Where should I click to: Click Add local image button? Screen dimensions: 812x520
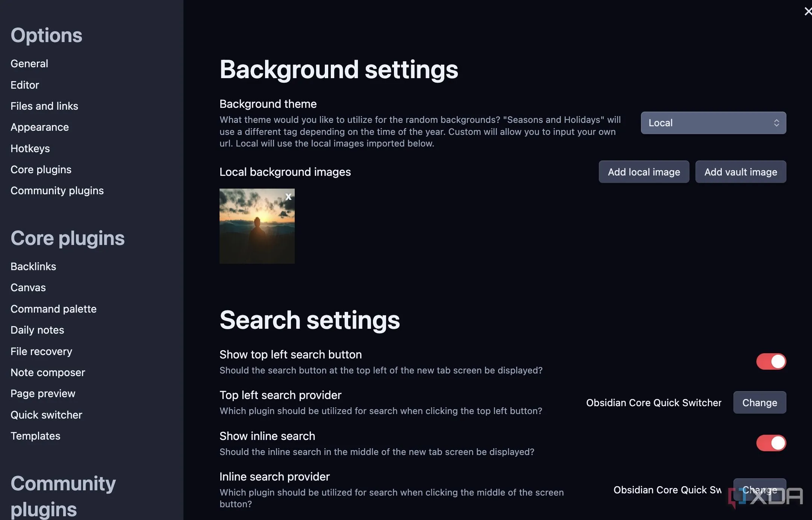pyautogui.click(x=644, y=172)
